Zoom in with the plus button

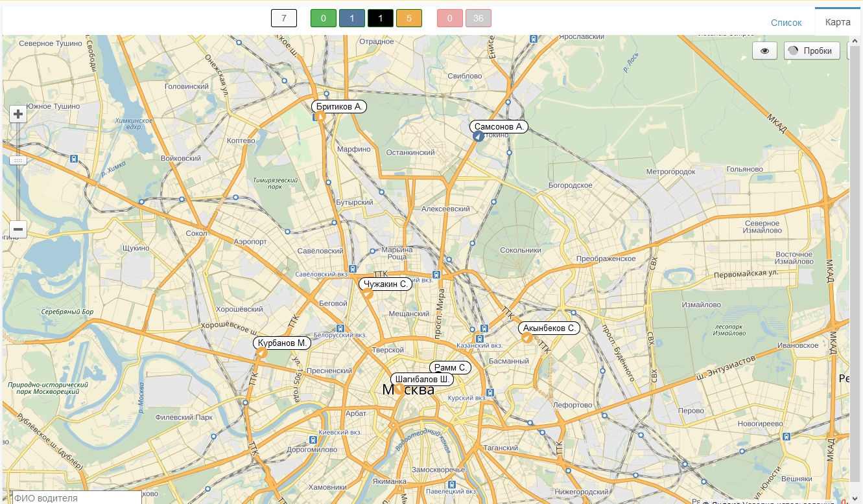[x=18, y=115]
